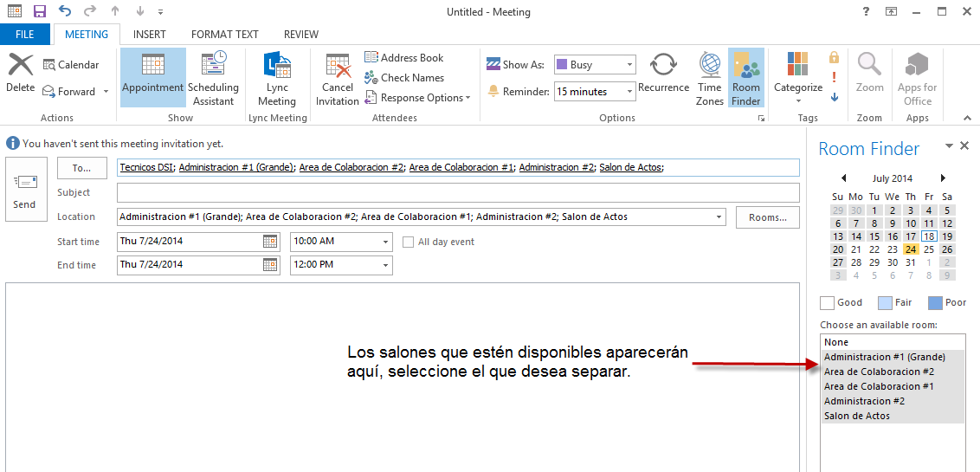Open the Address Book
The width and height of the screenshot is (980, 472).
point(404,58)
